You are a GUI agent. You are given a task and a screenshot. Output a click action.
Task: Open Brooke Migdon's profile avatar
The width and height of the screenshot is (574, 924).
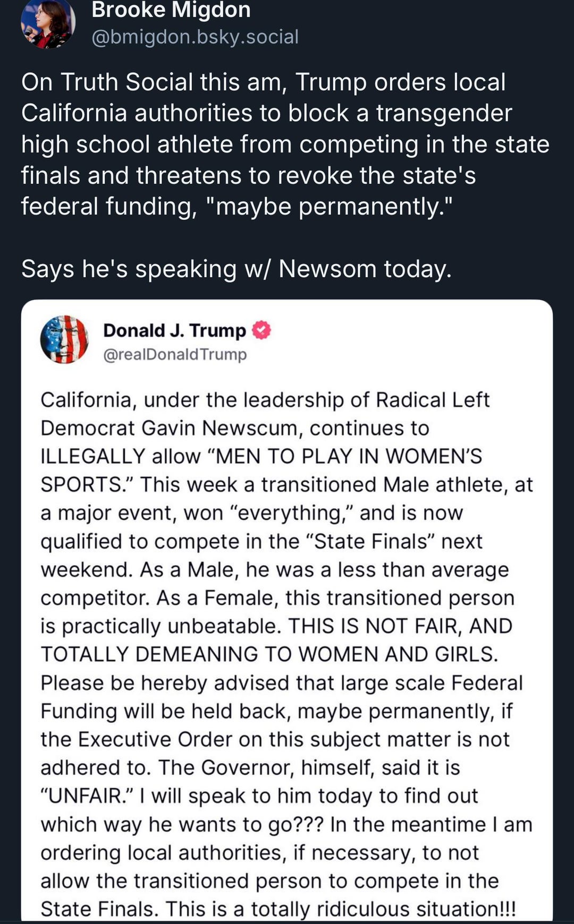[48, 23]
